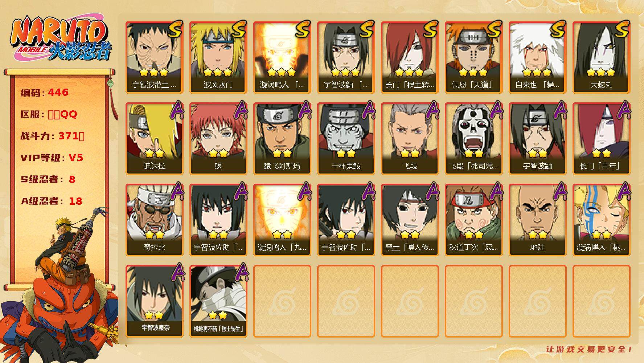Select the 迪达拉 A-rank card
The width and height of the screenshot is (644, 363).
(154, 139)
